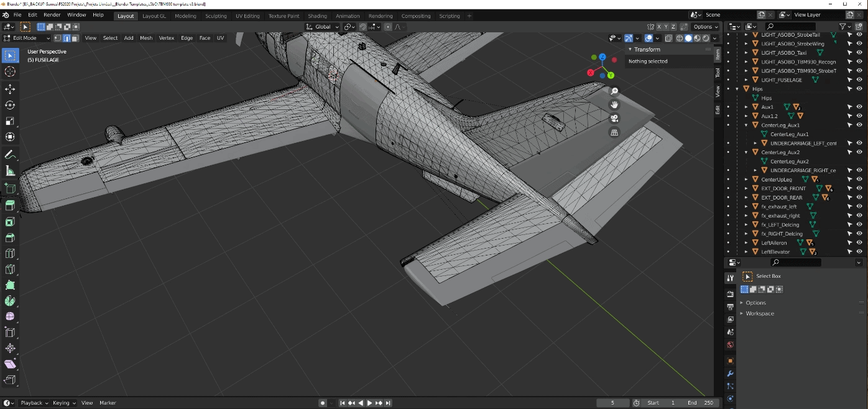Switch to orthographic/perspective grid icon
The width and height of the screenshot is (868, 409).
pyautogui.click(x=614, y=132)
